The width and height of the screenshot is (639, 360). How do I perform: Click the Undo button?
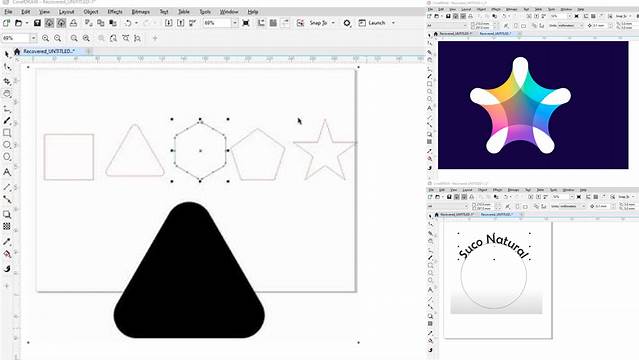(x=128, y=23)
